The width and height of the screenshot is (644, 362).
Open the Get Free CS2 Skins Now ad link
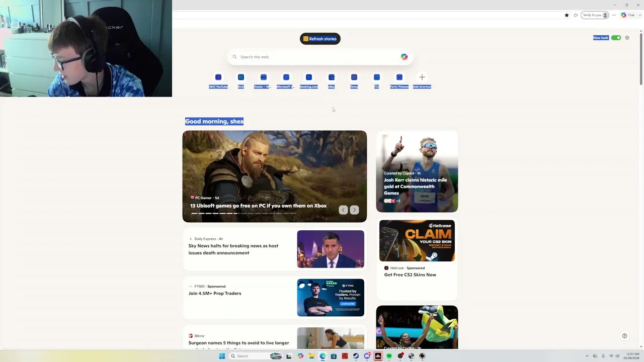coord(410,275)
